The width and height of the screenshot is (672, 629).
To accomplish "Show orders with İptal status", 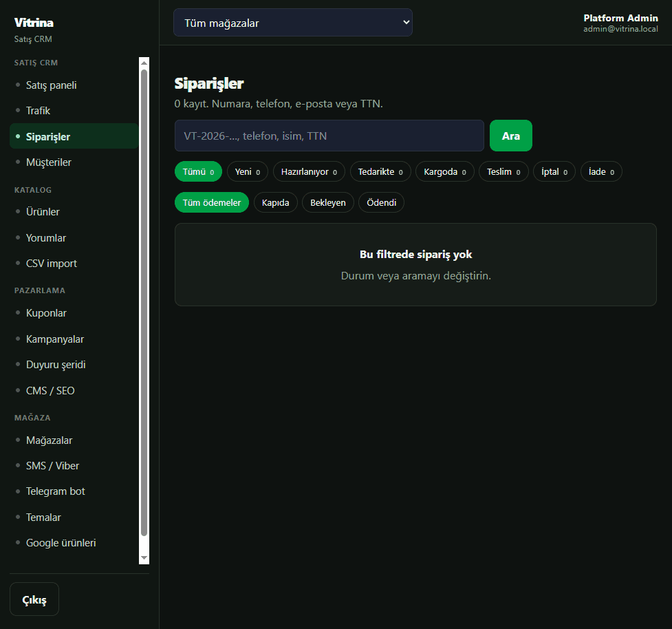I will 554,172.
